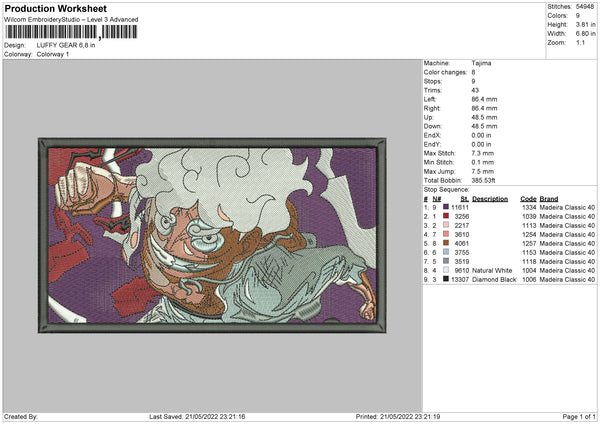Screen dimensions: 600x424
Task: Click the Height value 3.81 in
Action: (x=585, y=24)
